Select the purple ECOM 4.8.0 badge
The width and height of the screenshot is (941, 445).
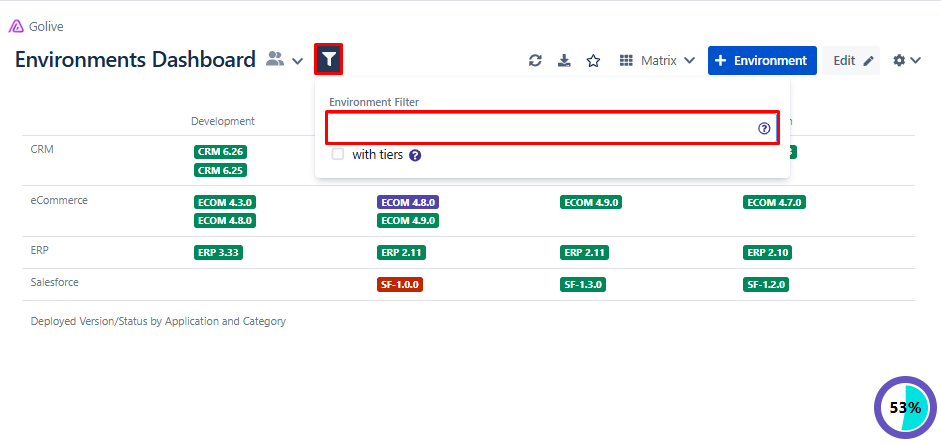408,202
